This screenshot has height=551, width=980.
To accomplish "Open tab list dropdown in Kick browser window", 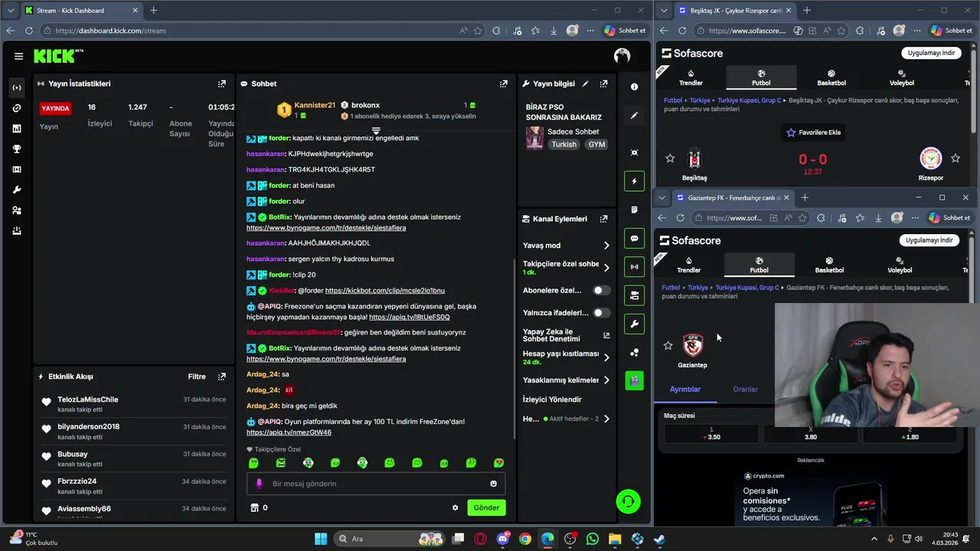I will point(10,11).
